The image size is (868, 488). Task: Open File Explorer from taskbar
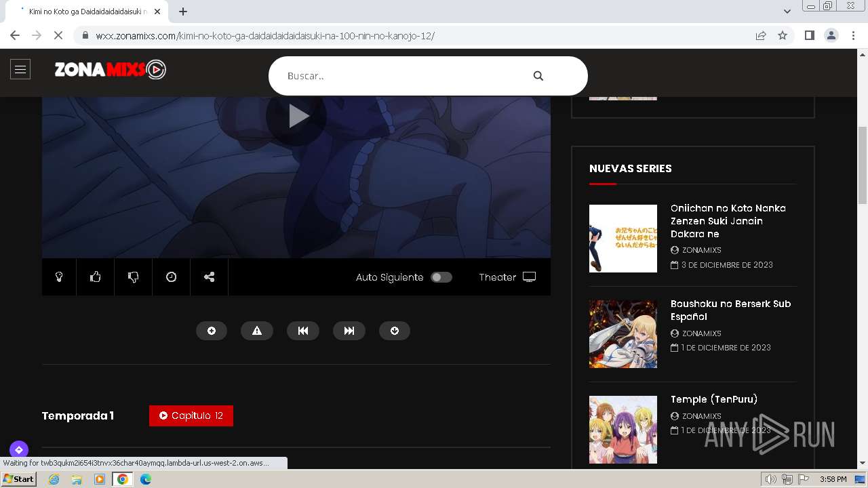(77, 479)
